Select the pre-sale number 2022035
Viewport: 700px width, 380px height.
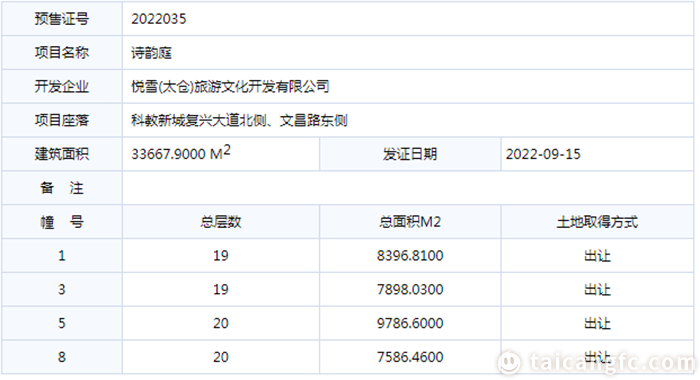tap(158, 19)
